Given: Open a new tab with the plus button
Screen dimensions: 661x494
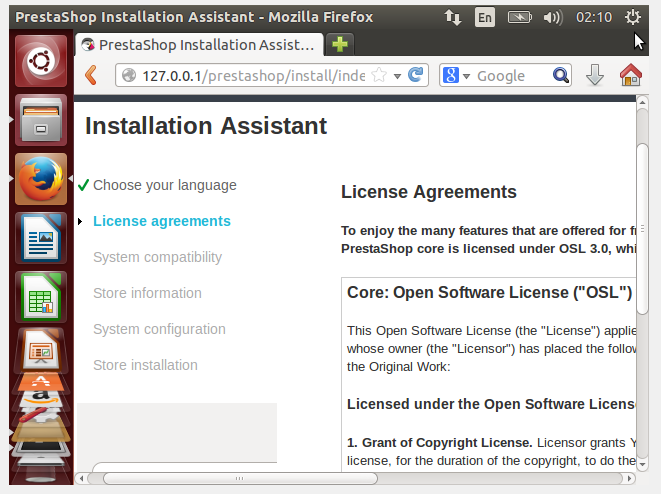Looking at the screenshot, I should [340, 44].
